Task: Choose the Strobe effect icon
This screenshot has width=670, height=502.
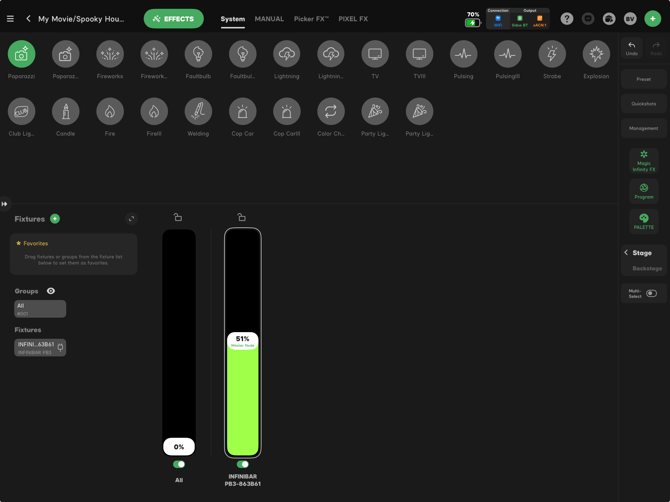Action: coord(552,54)
